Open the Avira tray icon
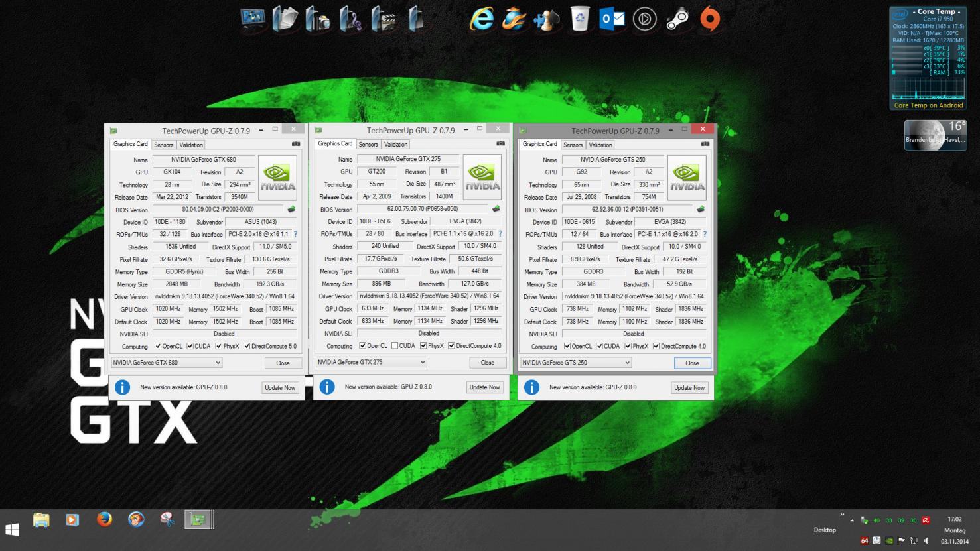 pyautogui.click(x=926, y=520)
